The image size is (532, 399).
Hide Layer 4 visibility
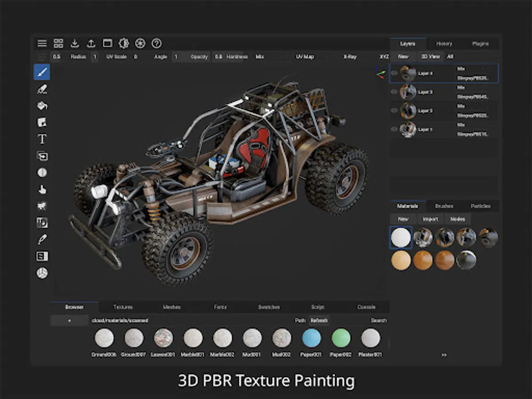[x=394, y=73]
